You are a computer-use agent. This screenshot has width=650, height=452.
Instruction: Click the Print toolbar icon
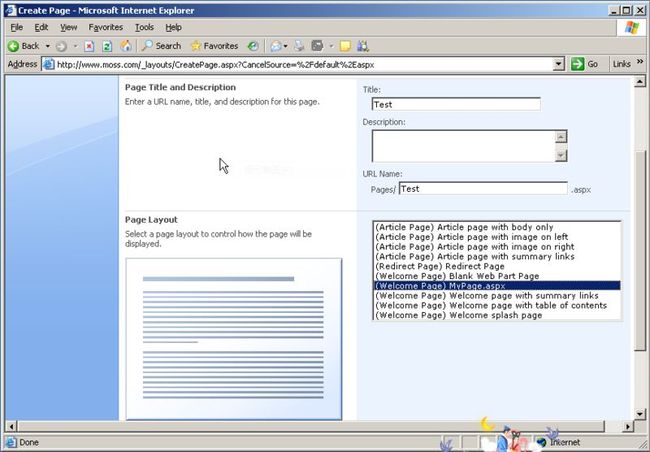[x=299, y=46]
